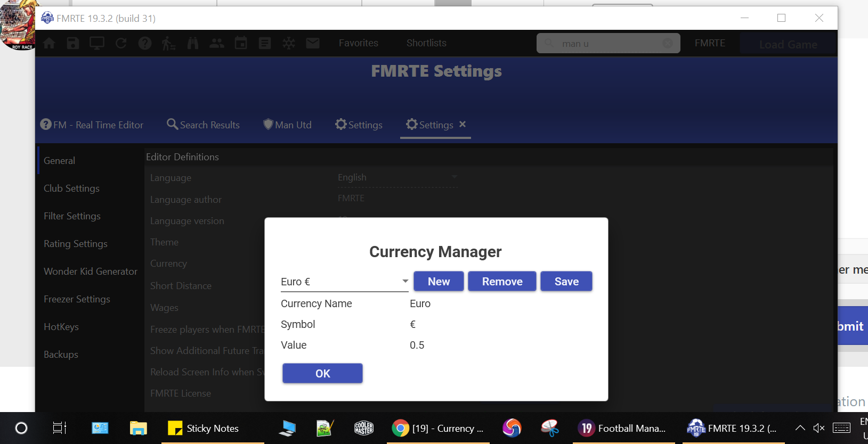Image resolution: width=868 pixels, height=444 pixels.
Task: Switch to FM - Real Time Editor tab
Action: click(x=92, y=125)
